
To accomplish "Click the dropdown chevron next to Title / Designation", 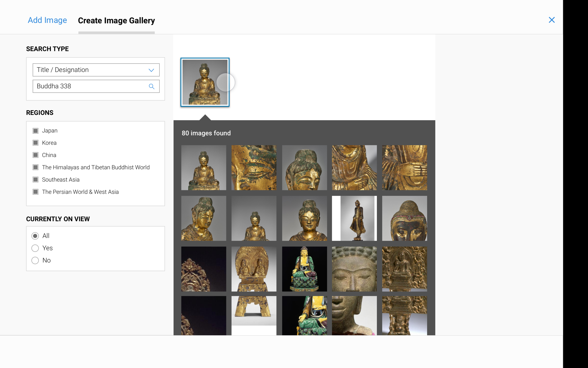I will (x=151, y=70).
